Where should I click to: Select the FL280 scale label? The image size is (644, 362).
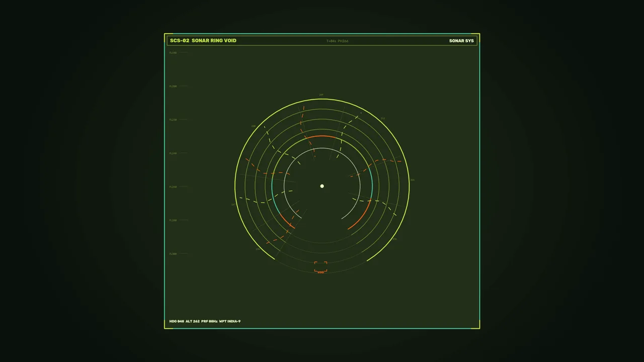click(x=173, y=220)
